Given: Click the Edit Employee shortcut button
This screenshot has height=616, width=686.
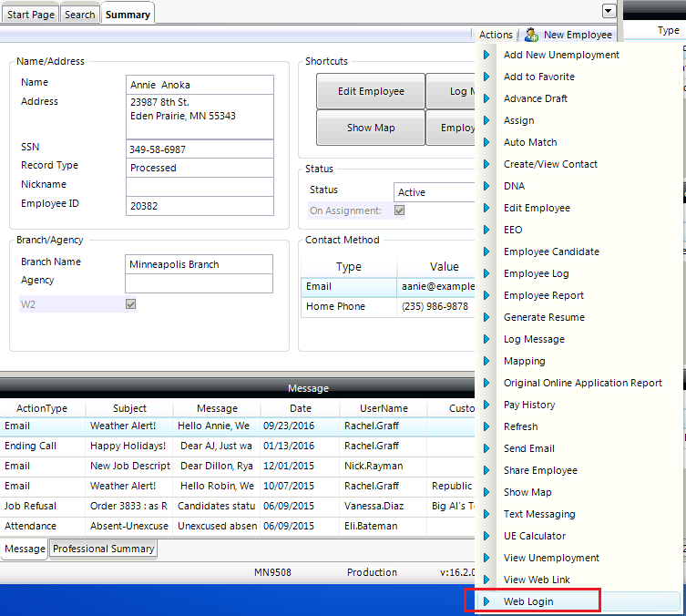Looking at the screenshot, I should (371, 91).
